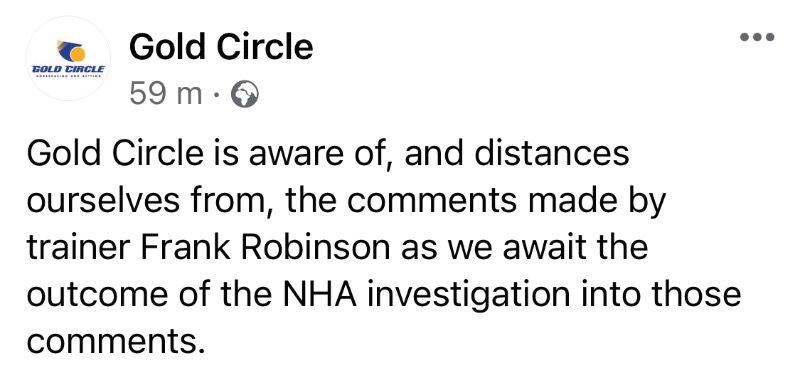This screenshot has width=800, height=387.
Task: Click the word NHA in the post
Action: [x=319, y=295]
